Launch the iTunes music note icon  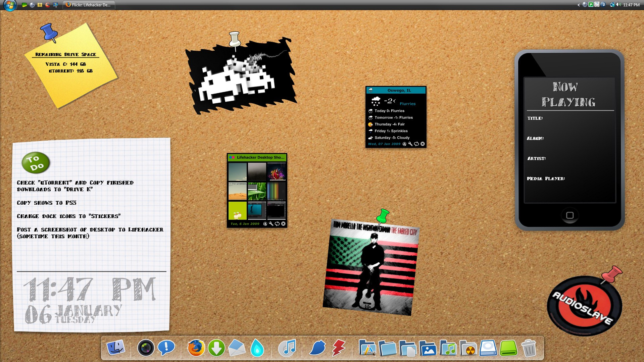click(x=287, y=348)
